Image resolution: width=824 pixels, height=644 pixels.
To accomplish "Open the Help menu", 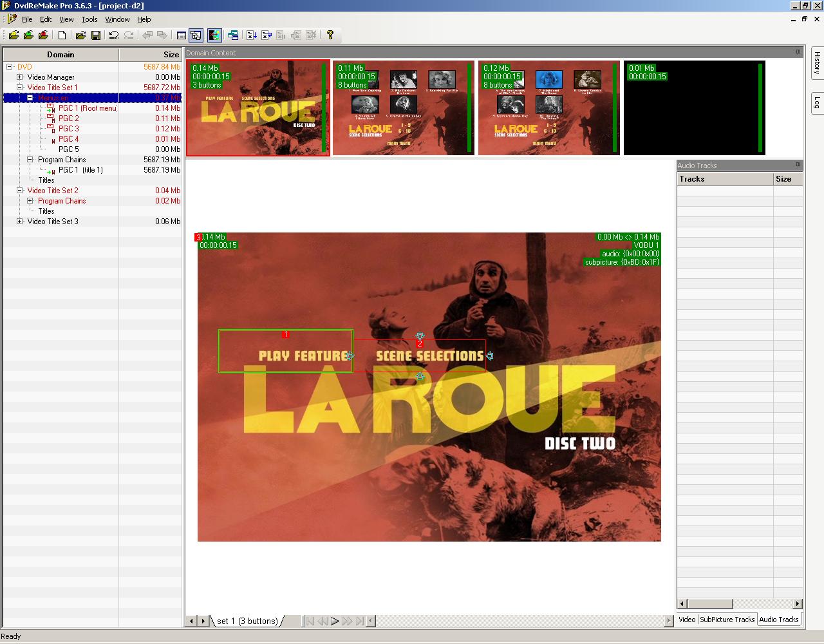I will point(144,19).
